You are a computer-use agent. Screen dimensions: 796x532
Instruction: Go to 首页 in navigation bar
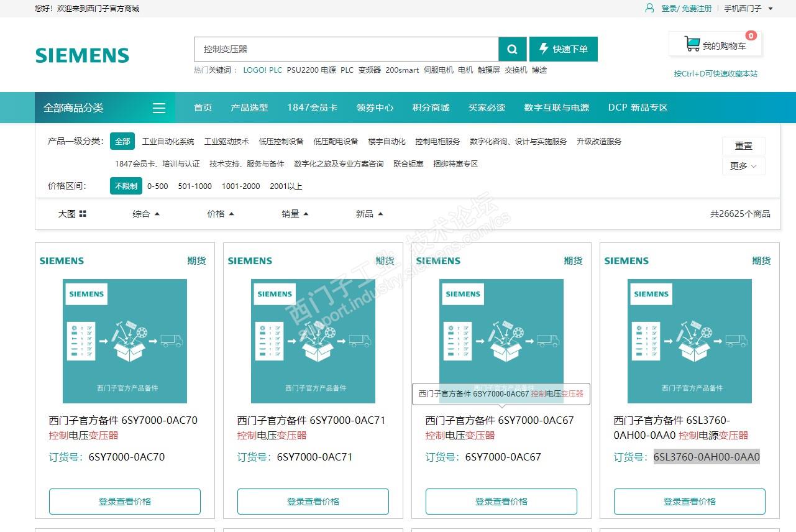tap(203, 108)
